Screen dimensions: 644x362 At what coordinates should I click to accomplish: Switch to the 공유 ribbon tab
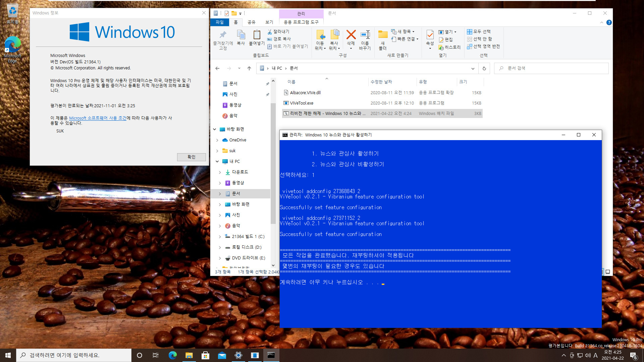coord(252,22)
